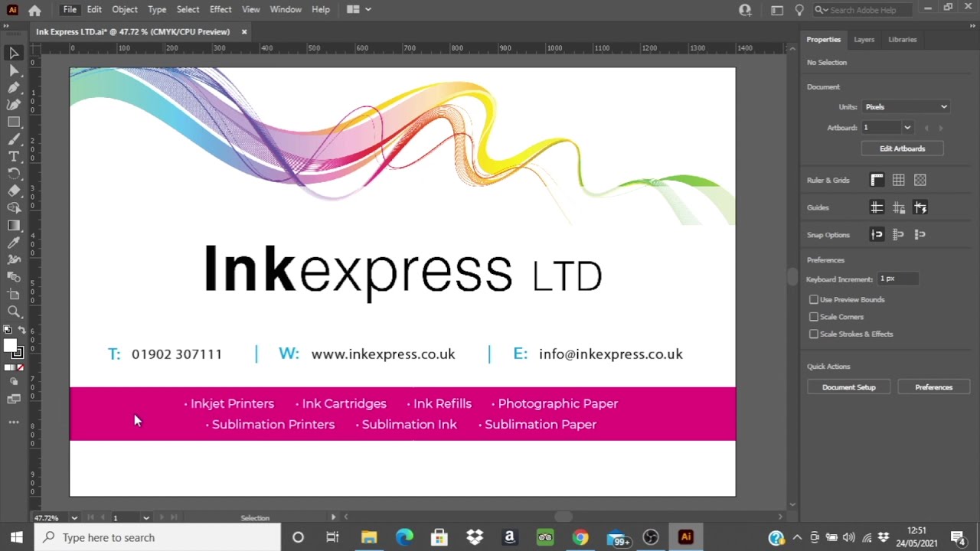Viewport: 980px width, 551px height.
Task: Click the Windows Start button
Action: [16, 537]
